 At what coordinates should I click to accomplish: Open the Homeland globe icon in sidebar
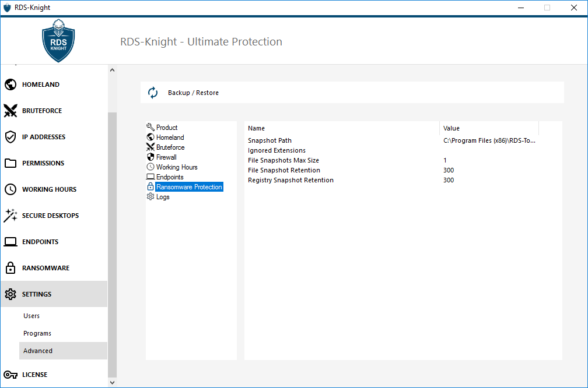(10, 84)
